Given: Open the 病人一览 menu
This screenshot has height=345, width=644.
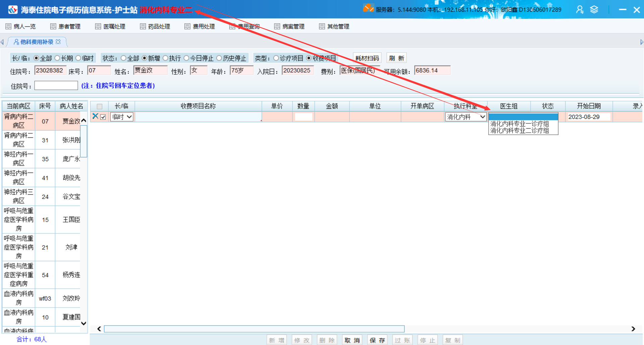Looking at the screenshot, I should click(20, 26).
